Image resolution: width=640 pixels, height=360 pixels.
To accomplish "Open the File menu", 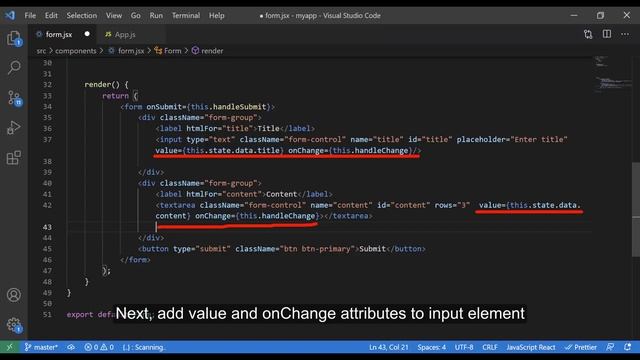I will [x=30, y=16].
